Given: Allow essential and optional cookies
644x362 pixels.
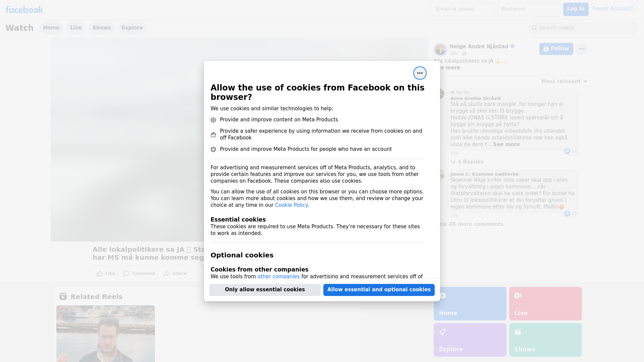Looking at the screenshot, I should [x=379, y=290].
